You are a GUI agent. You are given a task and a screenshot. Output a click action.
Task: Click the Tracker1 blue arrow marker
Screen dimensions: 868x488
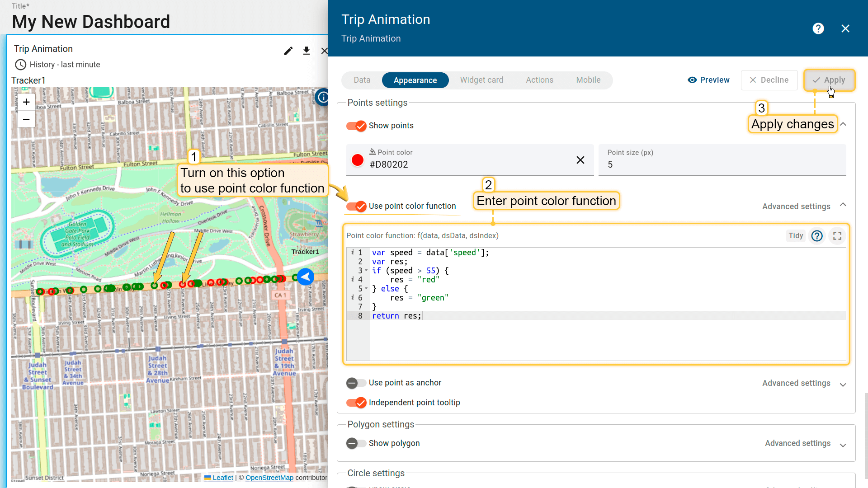click(306, 277)
